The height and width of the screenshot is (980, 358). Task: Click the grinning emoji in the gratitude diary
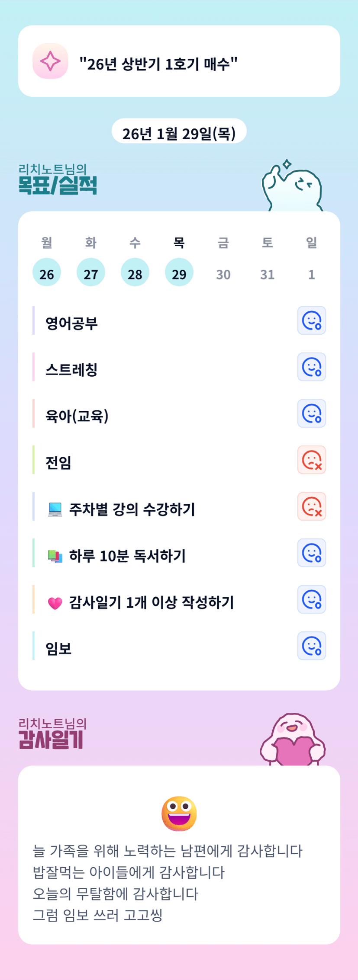click(179, 813)
